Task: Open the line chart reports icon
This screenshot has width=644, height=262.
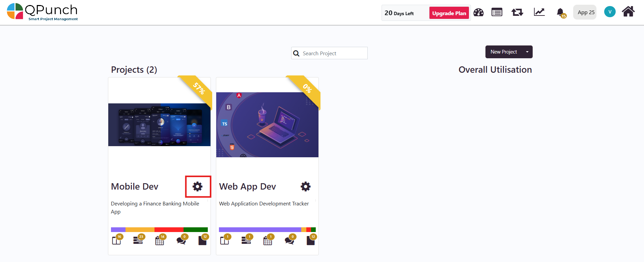Action: click(539, 12)
